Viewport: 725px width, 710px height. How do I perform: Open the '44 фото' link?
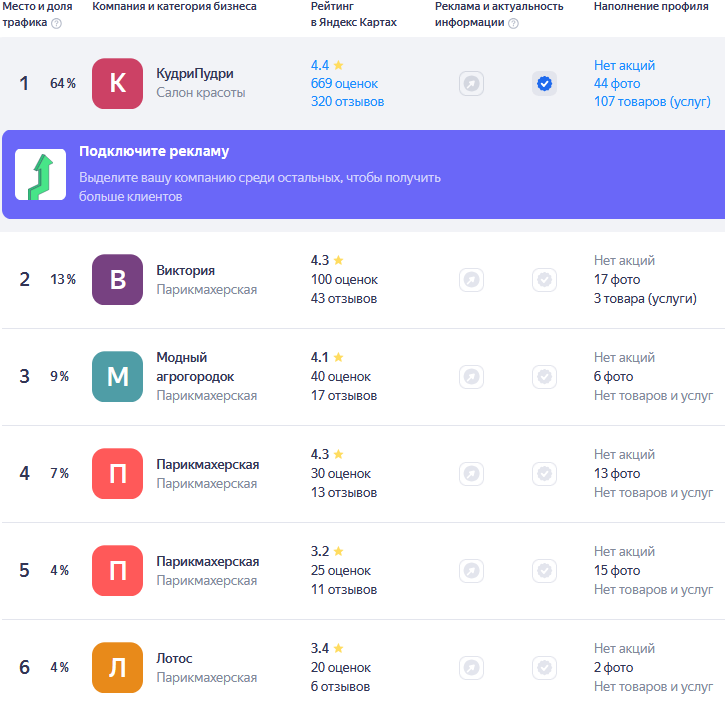point(617,84)
